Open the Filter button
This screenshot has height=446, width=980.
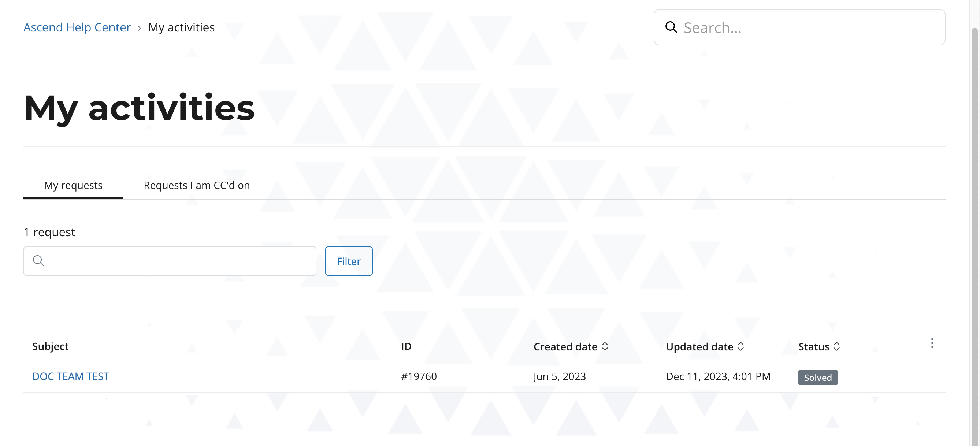349,261
